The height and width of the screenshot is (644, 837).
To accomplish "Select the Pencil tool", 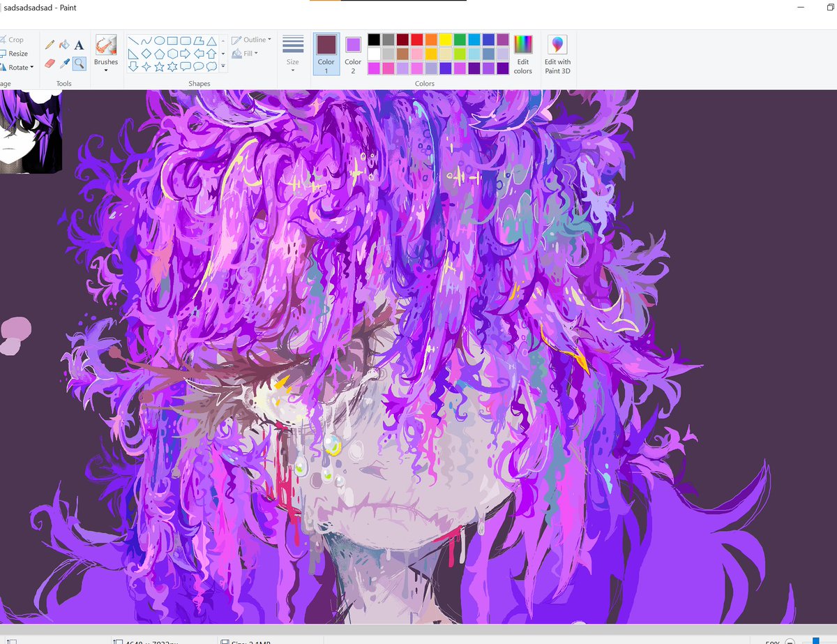I will pos(50,44).
